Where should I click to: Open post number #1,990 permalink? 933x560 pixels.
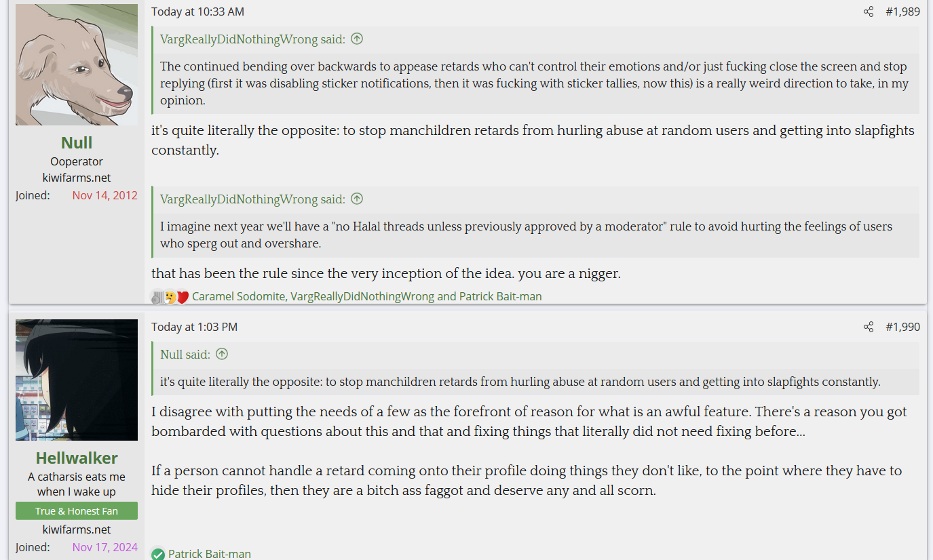pyautogui.click(x=902, y=327)
